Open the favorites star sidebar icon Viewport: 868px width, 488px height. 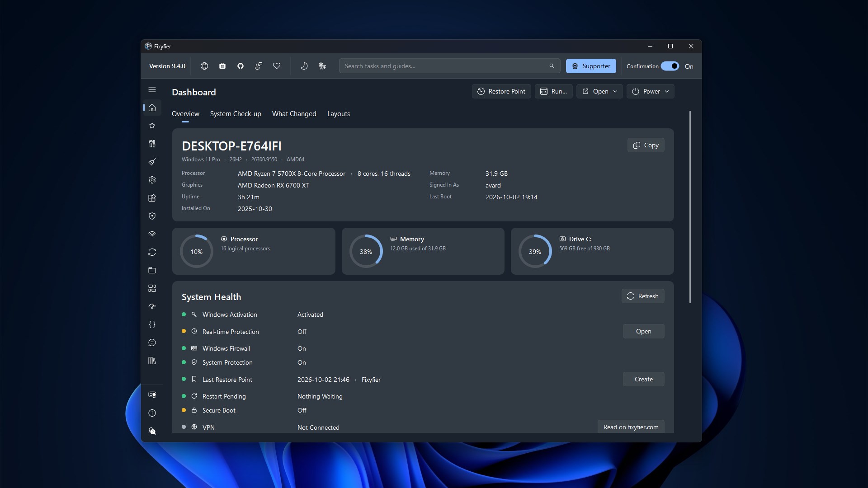pos(152,126)
